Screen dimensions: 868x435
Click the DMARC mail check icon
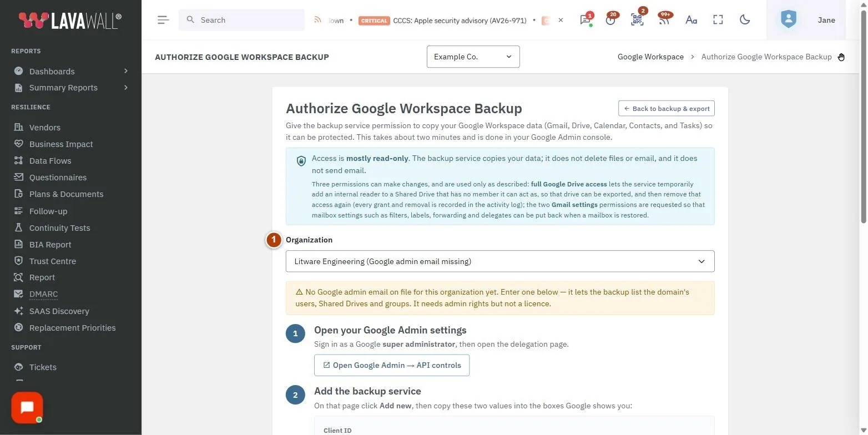pos(19,294)
